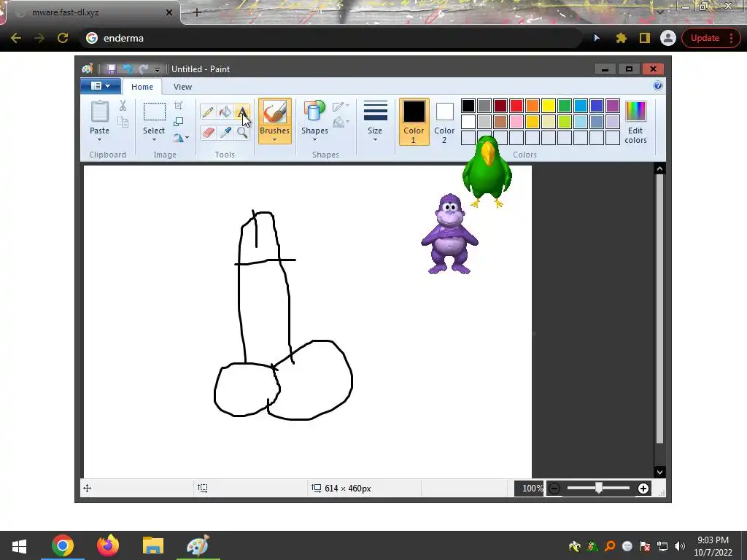Select the Text tool
Image resolution: width=747 pixels, height=560 pixels.
click(x=242, y=112)
